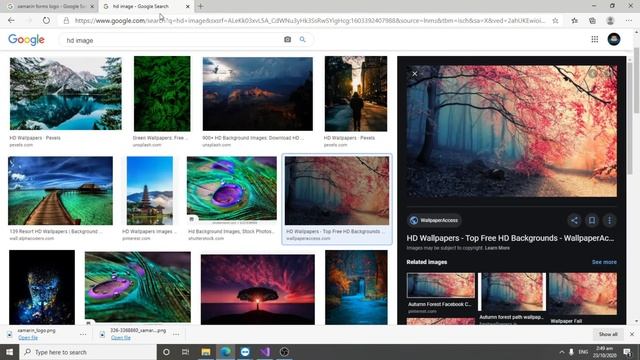Reload the page with the refresh icon

click(x=46, y=20)
